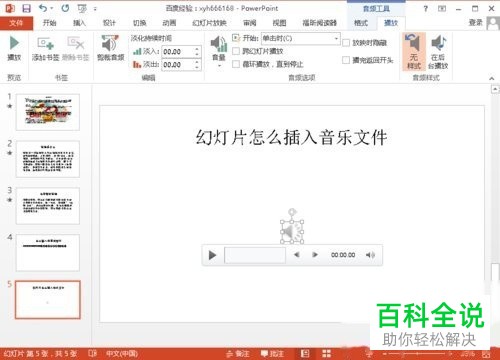
Task: Enable 跨幻灯片播放 checkbox
Action: point(236,51)
